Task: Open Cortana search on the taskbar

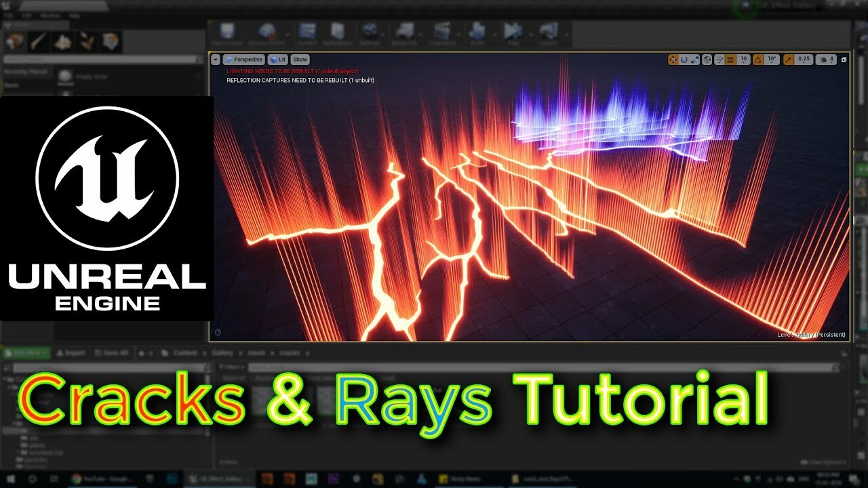Action: click(32, 479)
